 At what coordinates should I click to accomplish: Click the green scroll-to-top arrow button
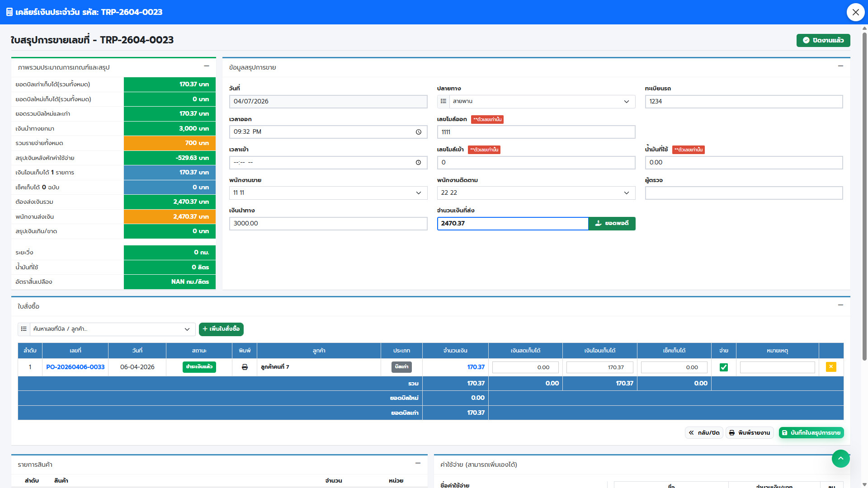coord(840,459)
